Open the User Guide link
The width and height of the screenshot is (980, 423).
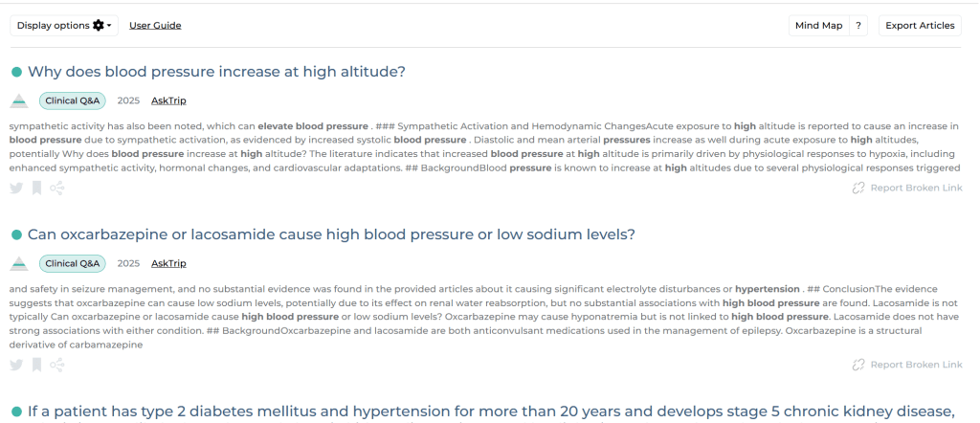click(155, 26)
